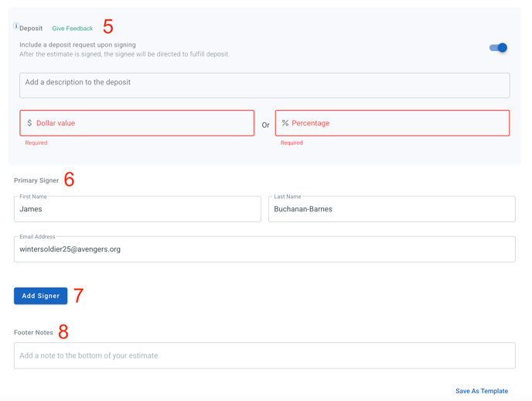
Task: Click the percent symbol icon
Action: (285, 123)
